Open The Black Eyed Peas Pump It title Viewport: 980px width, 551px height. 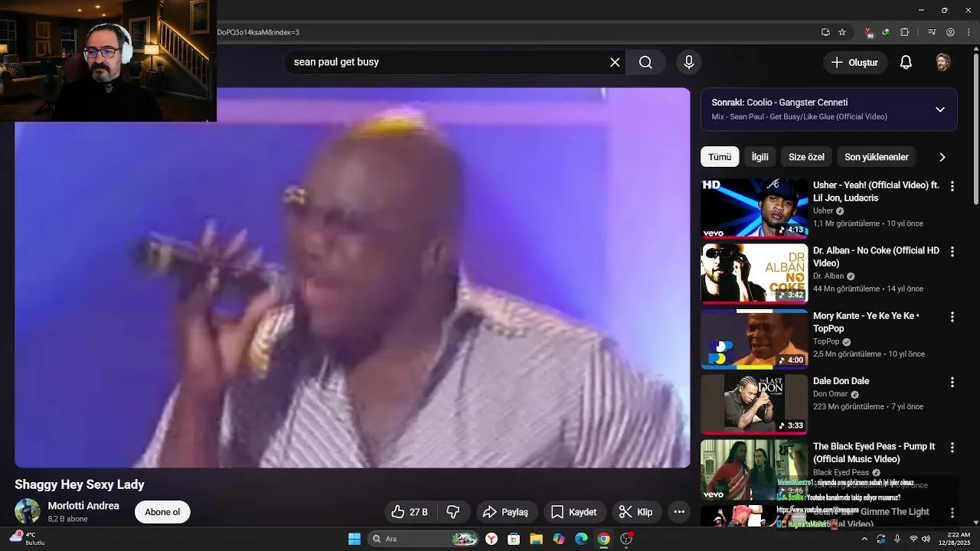click(874, 452)
